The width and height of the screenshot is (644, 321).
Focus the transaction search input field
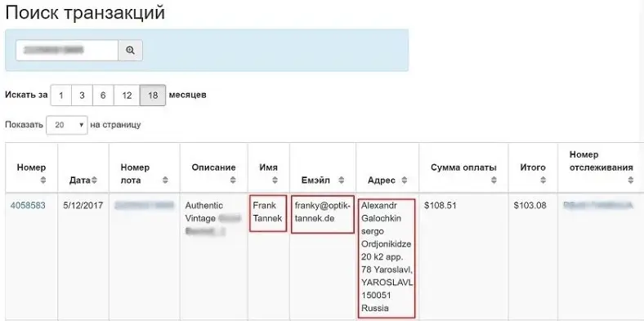coord(67,50)
